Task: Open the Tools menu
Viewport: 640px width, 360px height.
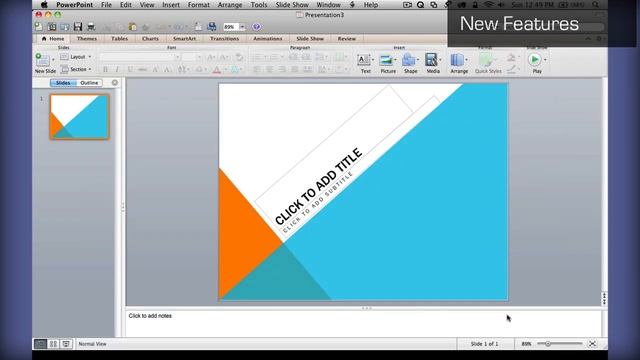Action: coord(259,5)
